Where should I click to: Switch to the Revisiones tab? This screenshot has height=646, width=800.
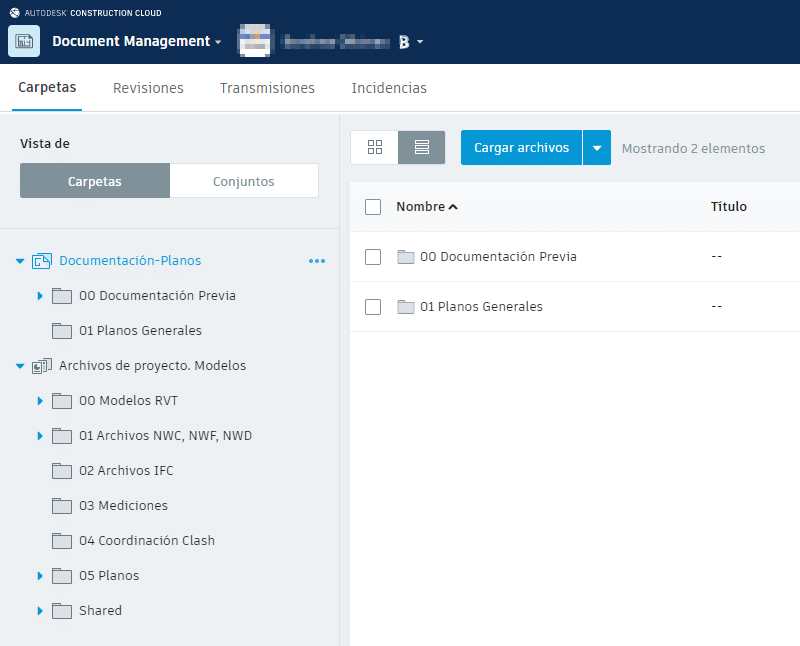point(148,88)
